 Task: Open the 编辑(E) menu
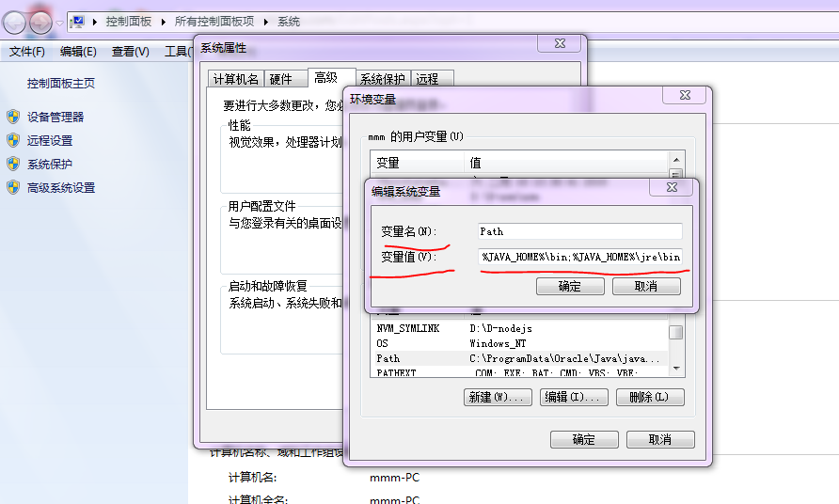coord(78,52)
